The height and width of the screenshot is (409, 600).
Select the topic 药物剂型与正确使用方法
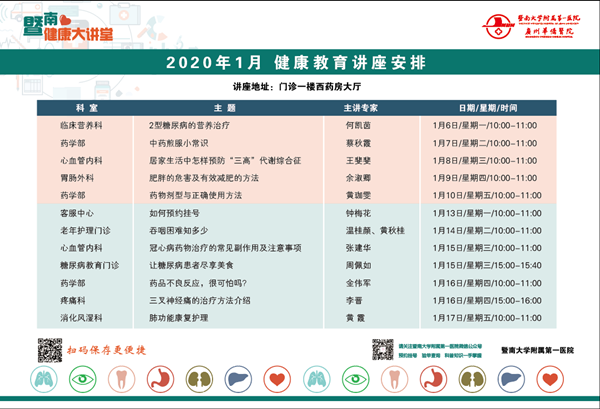196,196
